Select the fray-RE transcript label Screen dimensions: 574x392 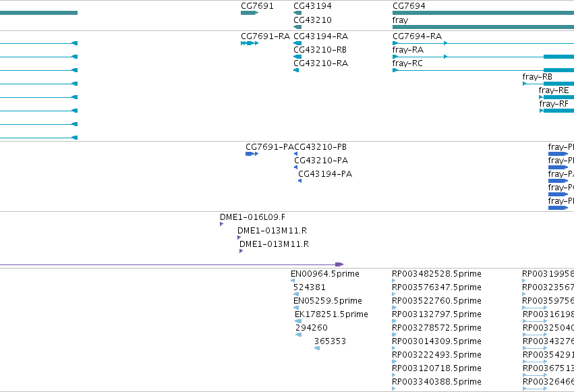click(554, 90)
